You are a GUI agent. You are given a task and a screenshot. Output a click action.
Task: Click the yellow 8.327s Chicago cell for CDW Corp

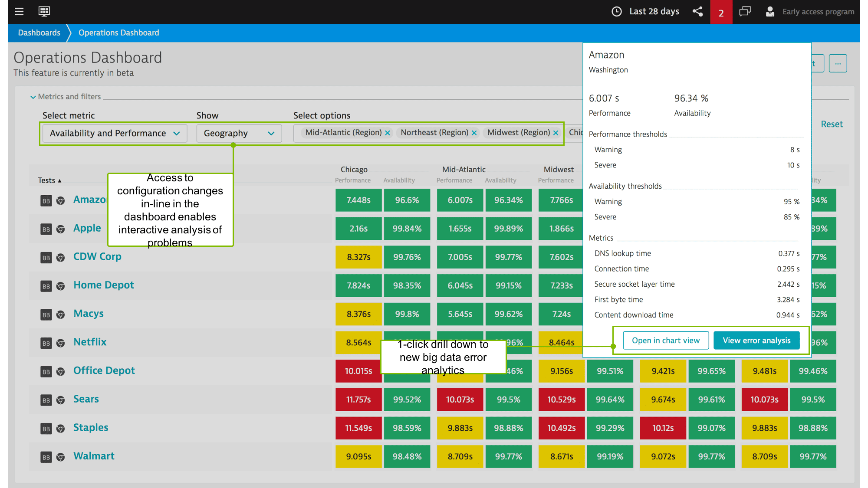click(358, 257)
